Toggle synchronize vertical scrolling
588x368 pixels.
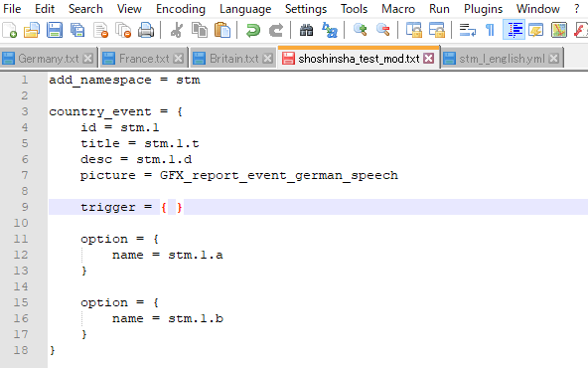coord(414,30)
